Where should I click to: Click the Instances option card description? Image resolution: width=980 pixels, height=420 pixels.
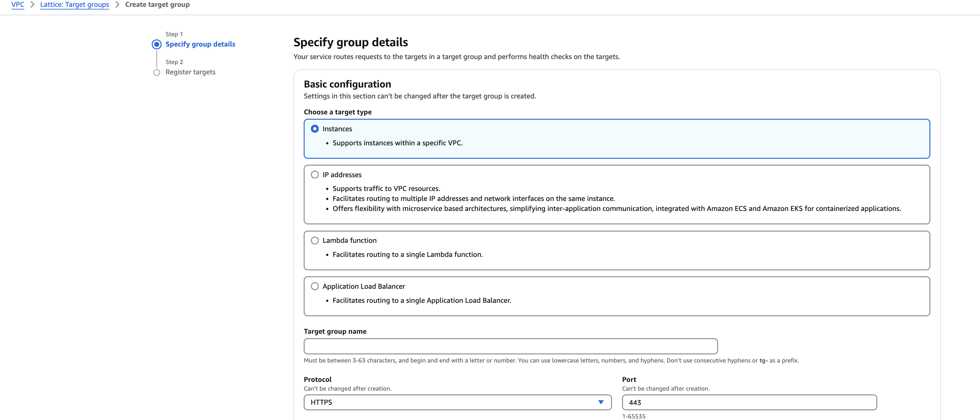click(397, 143)
